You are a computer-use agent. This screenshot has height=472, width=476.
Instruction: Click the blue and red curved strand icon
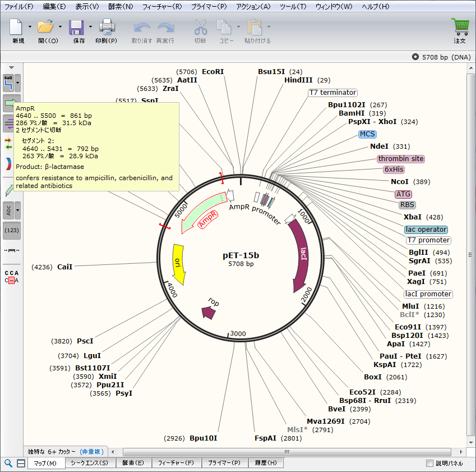pyautogui.click(x=8, y=164)
